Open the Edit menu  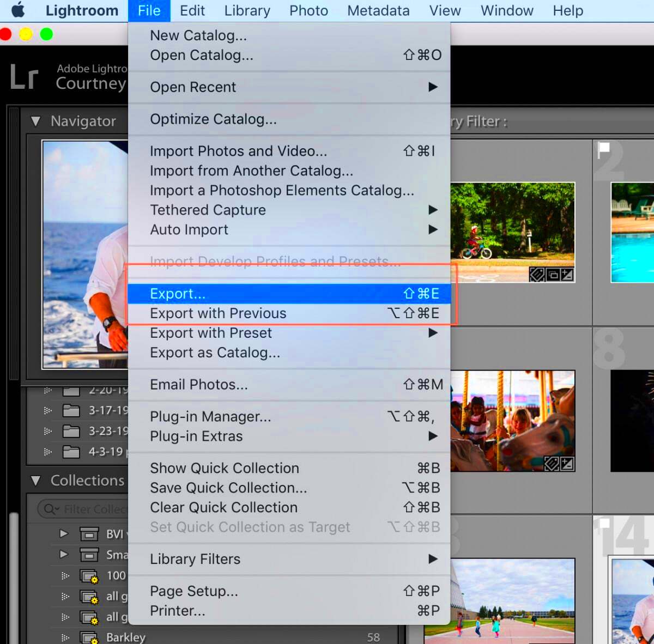click(192, 10)
